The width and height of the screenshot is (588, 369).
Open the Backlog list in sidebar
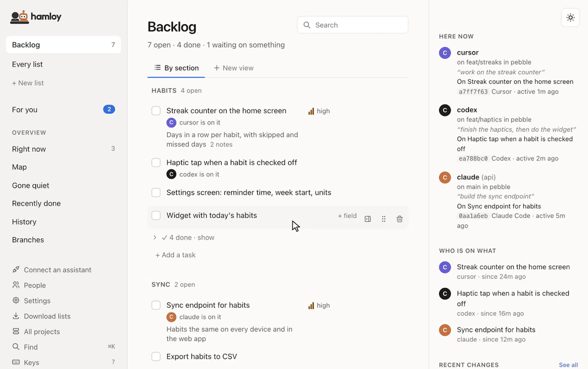pyautogui.click(x=64, y=45)
